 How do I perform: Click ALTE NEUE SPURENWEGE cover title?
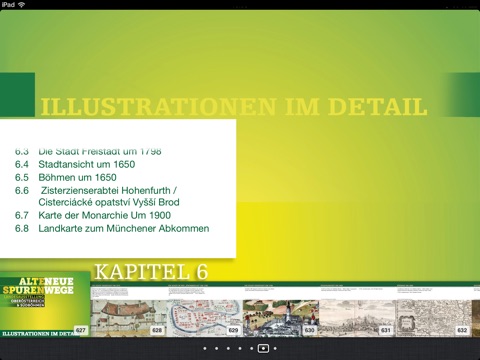point(38,286)
